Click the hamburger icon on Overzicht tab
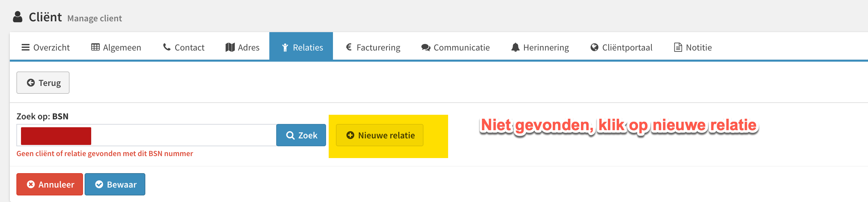Viewport: 868px width, 202px height. 26,47
